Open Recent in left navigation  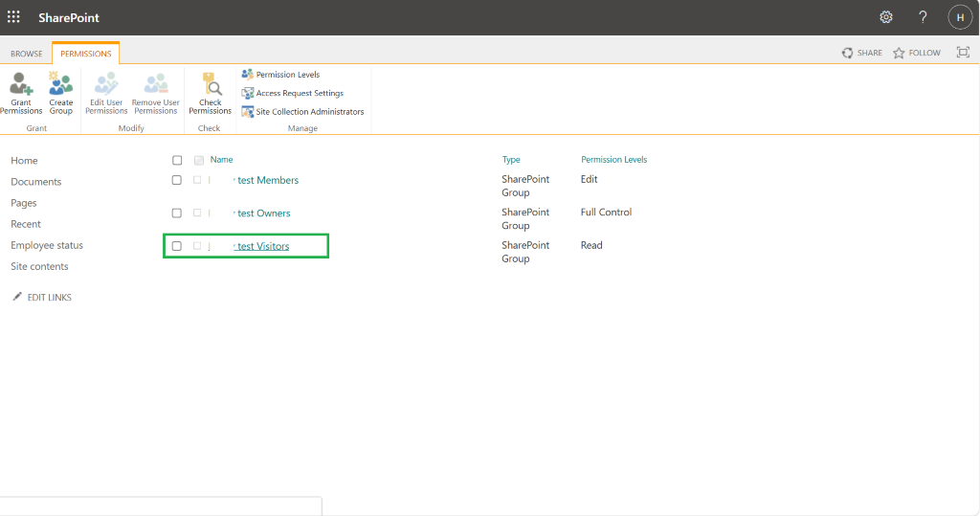[x=26, y=224]
